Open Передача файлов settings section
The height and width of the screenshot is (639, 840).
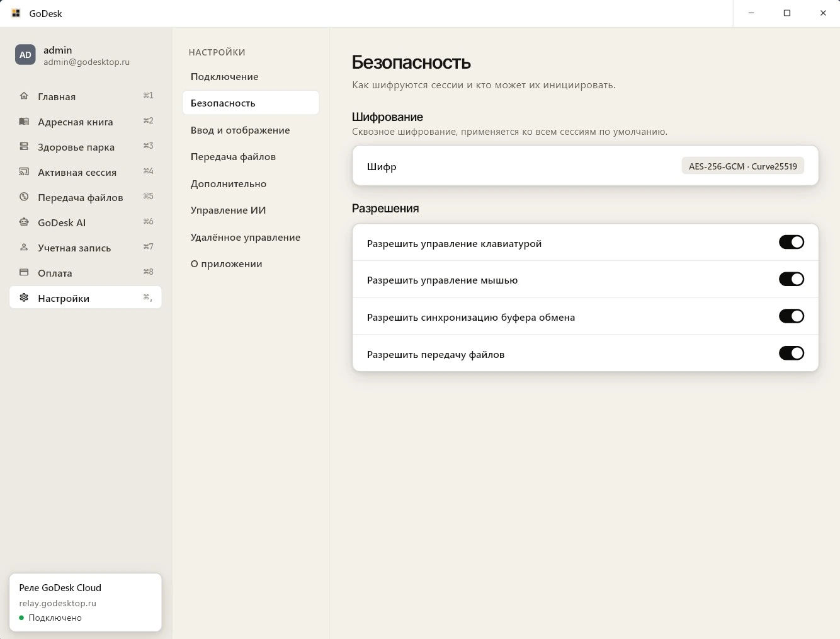point(251,156)
